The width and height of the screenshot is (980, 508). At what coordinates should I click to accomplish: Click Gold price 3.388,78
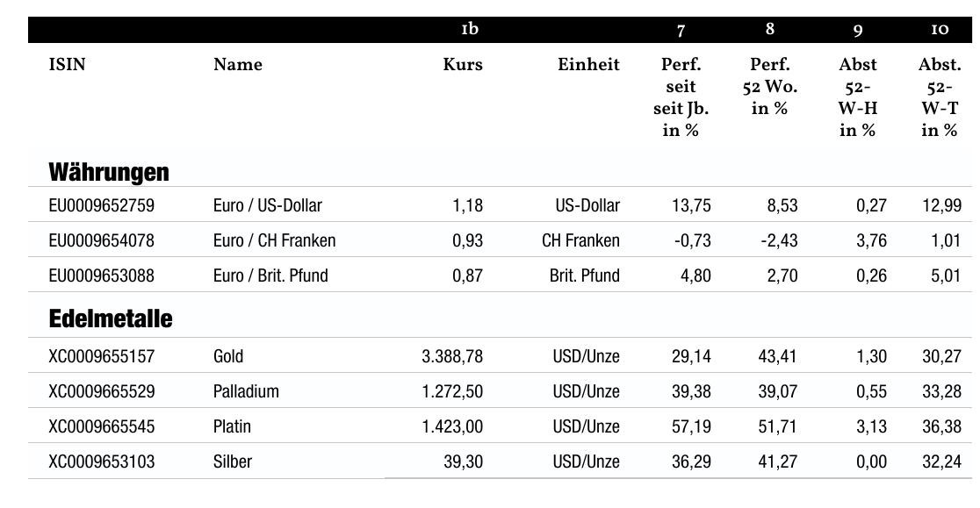click(x=452, y=356)
